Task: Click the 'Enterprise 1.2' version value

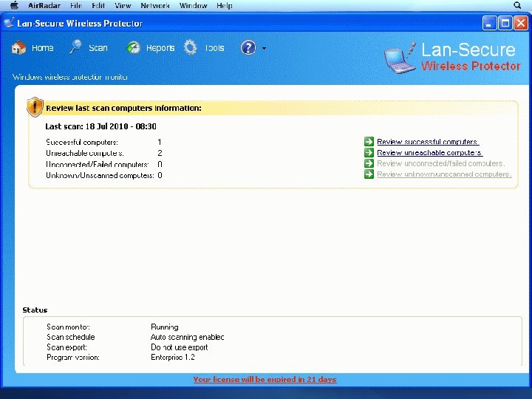Action: (173, 358)
